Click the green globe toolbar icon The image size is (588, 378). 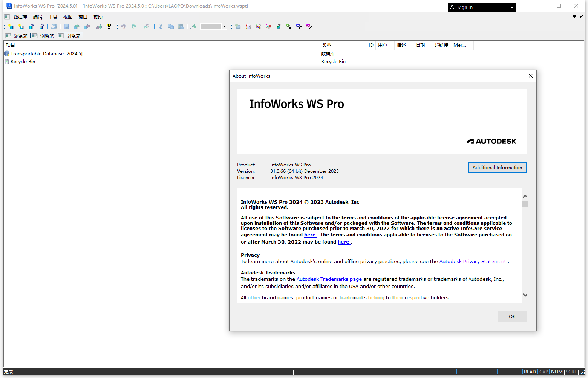click(x=279, y=26)
